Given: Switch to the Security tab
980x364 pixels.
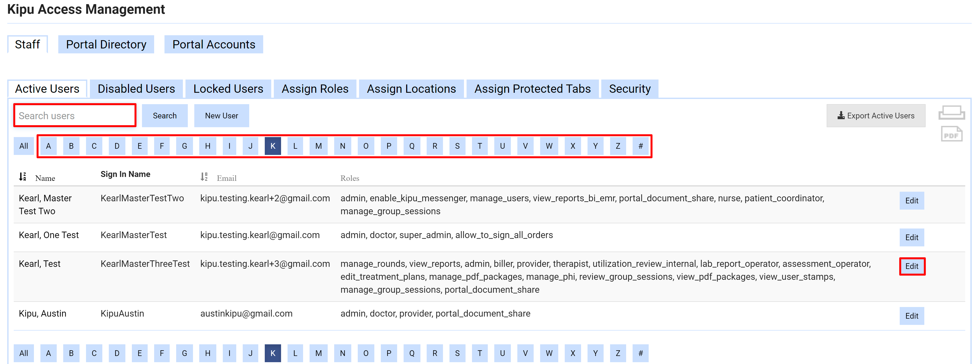Looking at the screenshot, I should 630,89.
